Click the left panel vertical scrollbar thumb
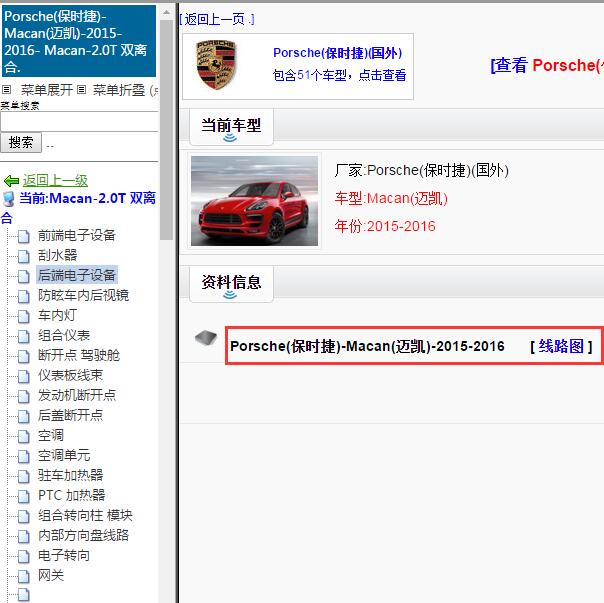Viewport: 604px width, 603px height. [x=166, y=130]
